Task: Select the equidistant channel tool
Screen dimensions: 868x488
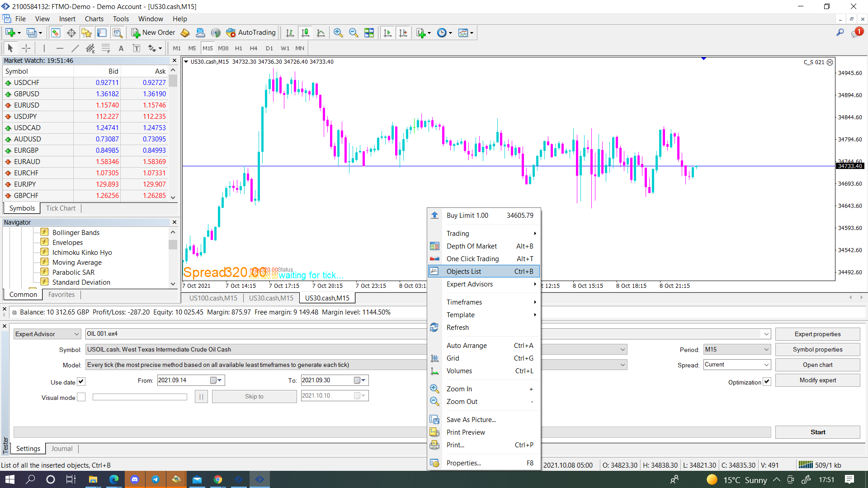Action: coord(90,48)
